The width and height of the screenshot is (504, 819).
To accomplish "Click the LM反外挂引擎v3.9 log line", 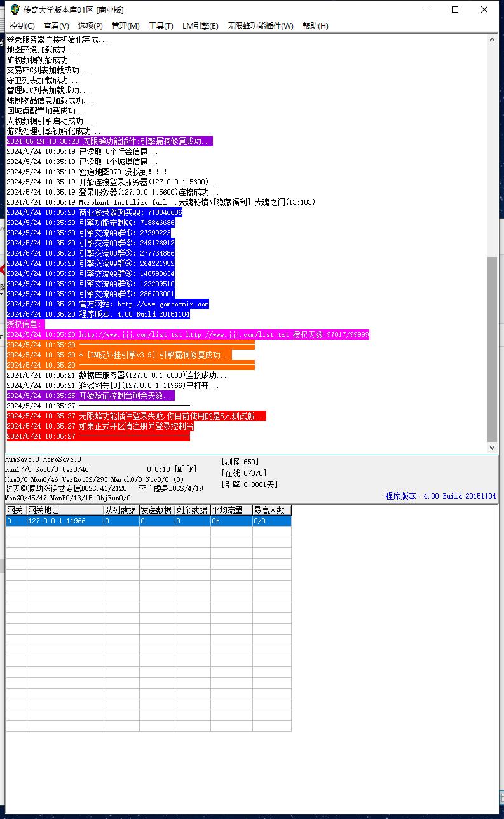I will 119,355.
